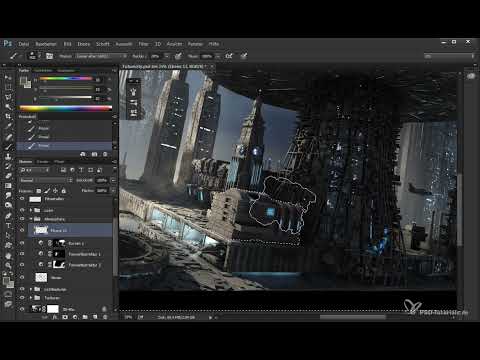This screenshot has width=480, height=360.
Task: Expand the group above Atmosphere
Action: [x=31, y=210]
